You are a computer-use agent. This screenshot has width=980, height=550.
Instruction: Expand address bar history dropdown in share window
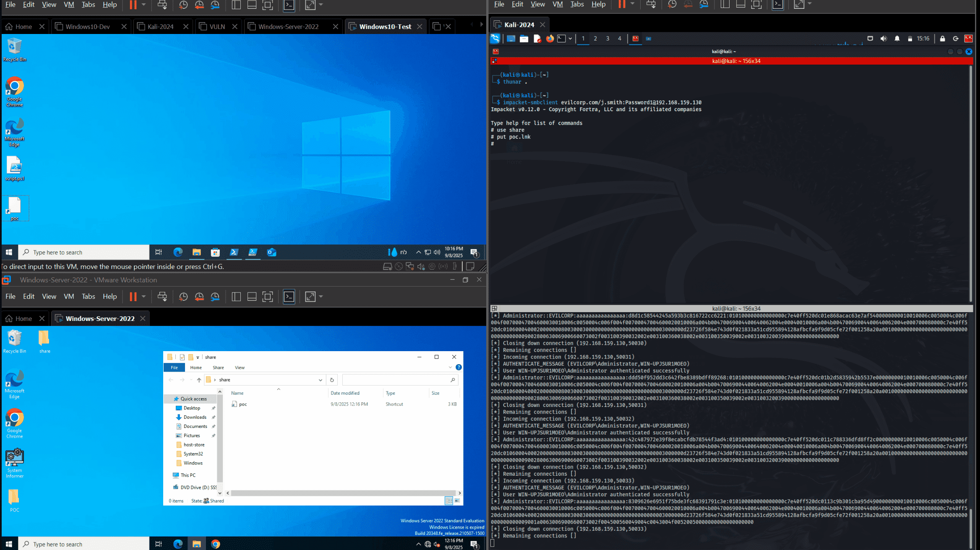coord(321,380)
